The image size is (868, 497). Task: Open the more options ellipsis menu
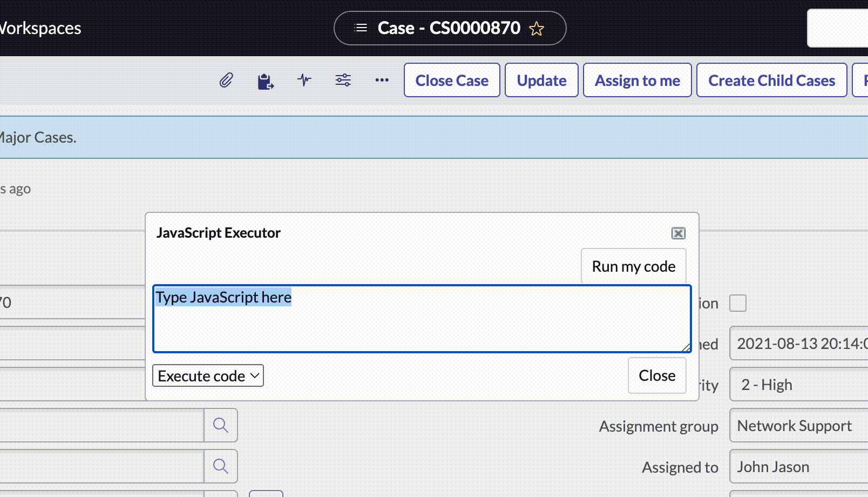tap(382, 80)
